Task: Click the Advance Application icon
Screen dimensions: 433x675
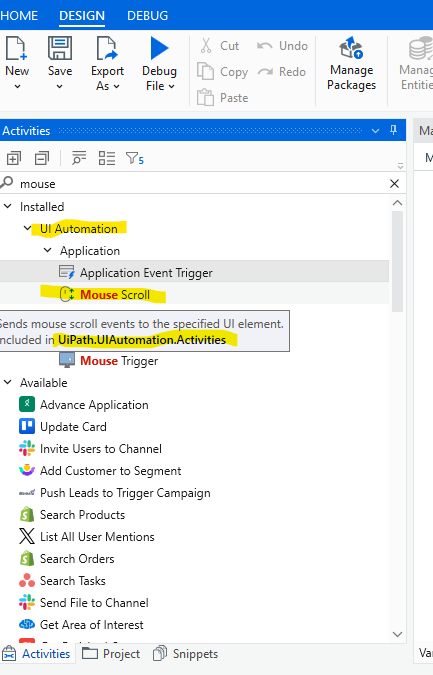Action: click(27, 405)
